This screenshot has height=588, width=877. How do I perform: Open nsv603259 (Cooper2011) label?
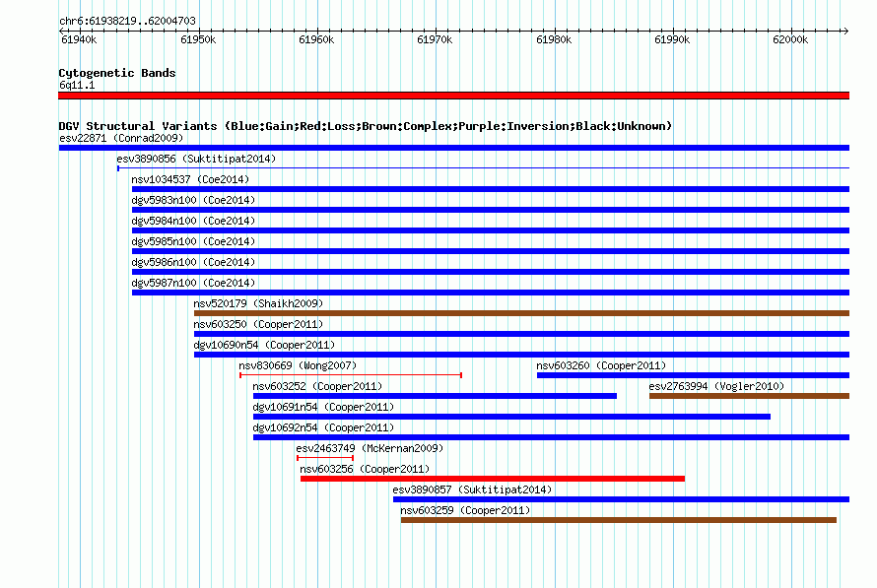pos(465,510)
